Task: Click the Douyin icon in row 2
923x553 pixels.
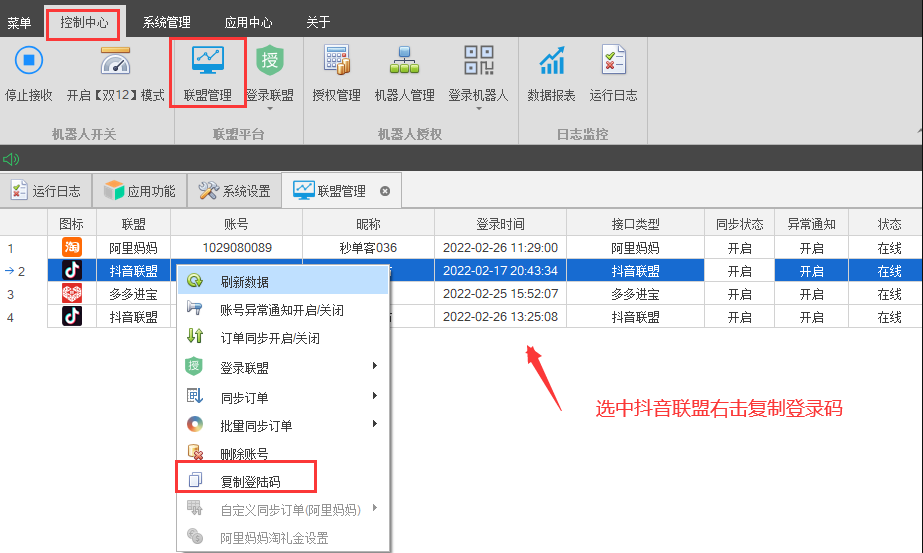Action: point(72,270)
